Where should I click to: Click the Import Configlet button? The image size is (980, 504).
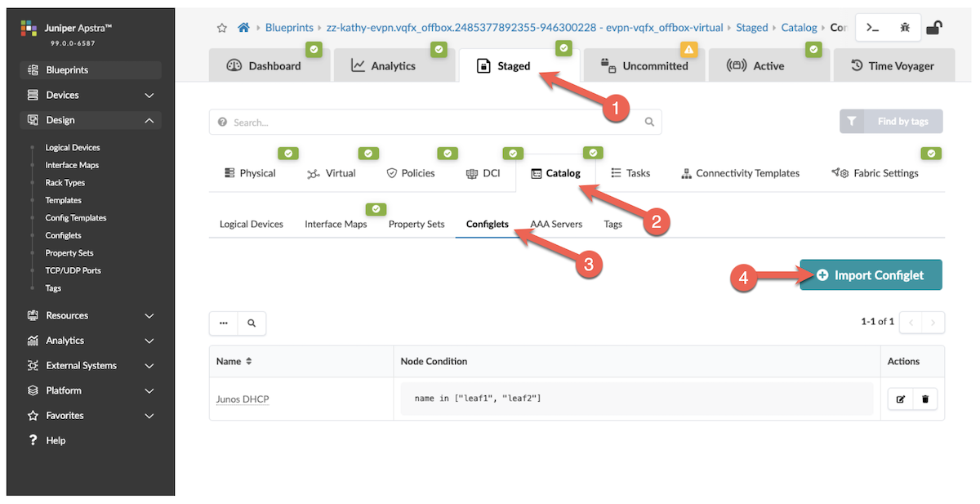point(871,274)
